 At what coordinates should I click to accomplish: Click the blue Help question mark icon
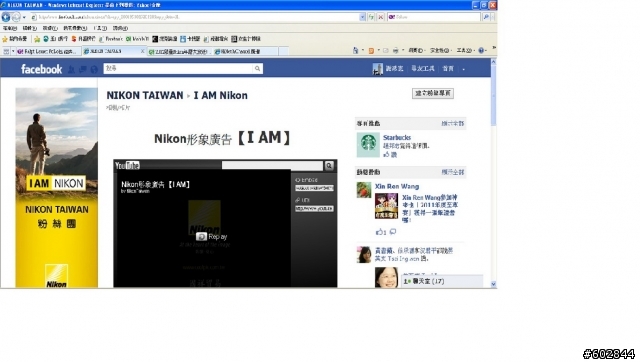click(x=481, y=51)
